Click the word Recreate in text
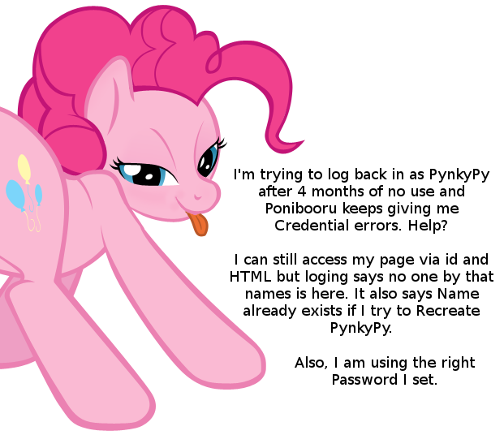 448,311
